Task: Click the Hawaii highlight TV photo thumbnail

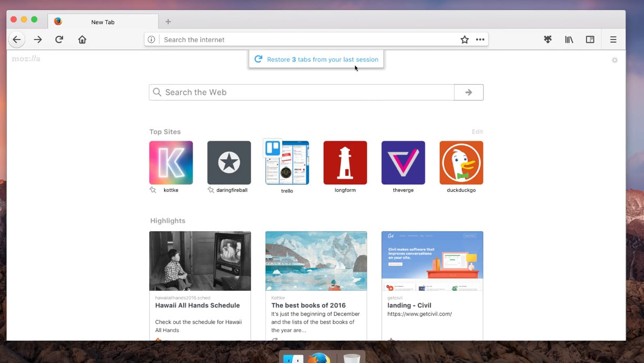Action: click(200, 261)
